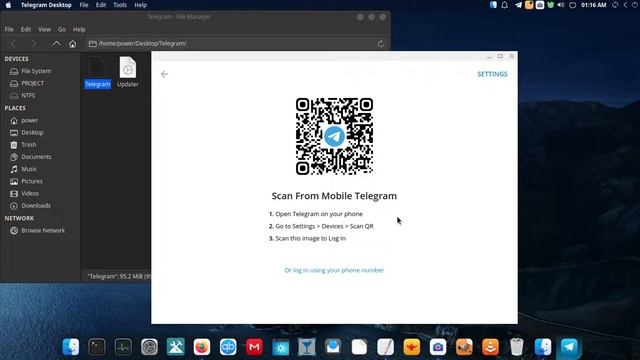The height and width of the screenshot is (360, 640).
Task: Open Edit menu in top menu bar
Action: click(x=101, y=5)
